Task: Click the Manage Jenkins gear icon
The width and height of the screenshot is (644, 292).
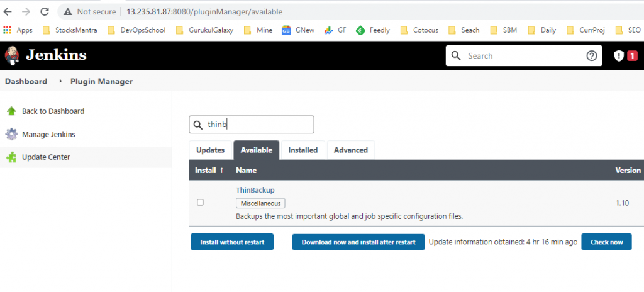Action: (x=11, y=134)
